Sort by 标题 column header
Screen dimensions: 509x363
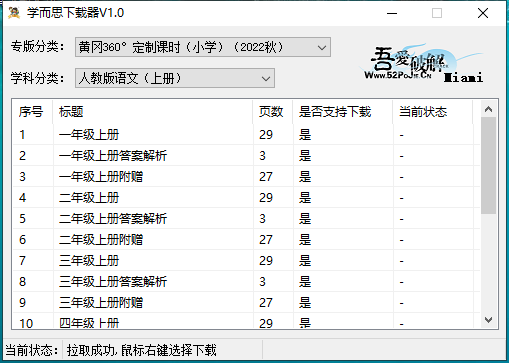pyautogui.click(x=152, y=112)
